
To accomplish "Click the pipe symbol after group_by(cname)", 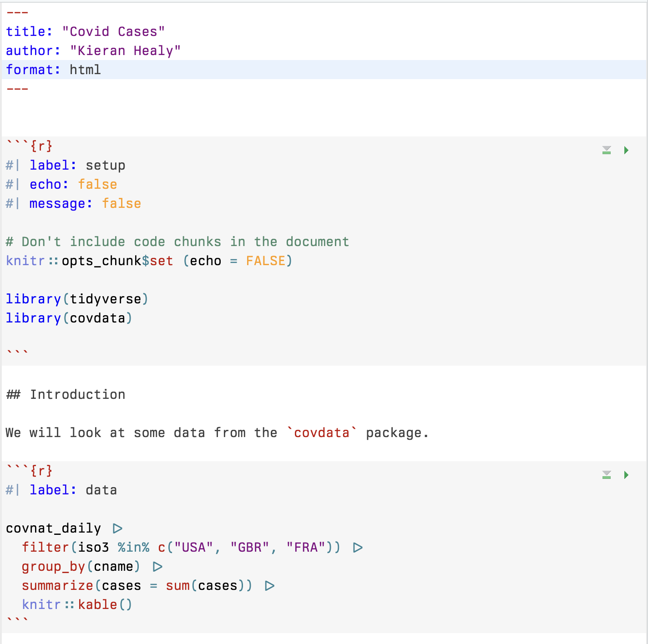I will (157, 567).
